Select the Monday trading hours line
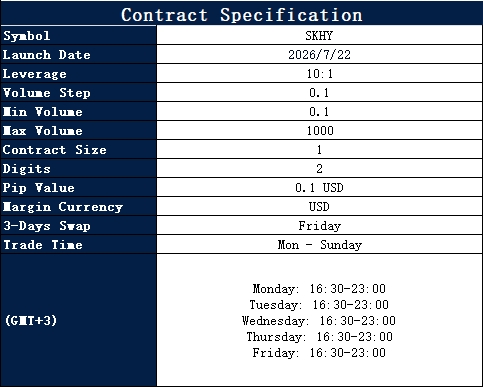 [x=319, y=289]
